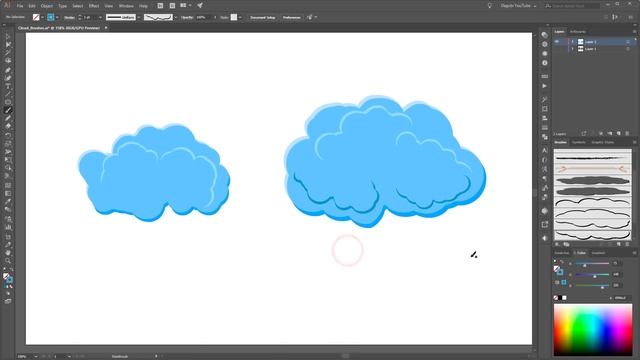
Task: Open the fill color dropdown in control bar
Action: coord(42,17)
